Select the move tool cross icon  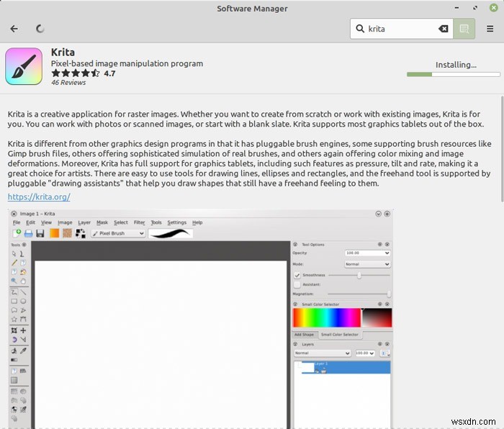coord(23,330)
